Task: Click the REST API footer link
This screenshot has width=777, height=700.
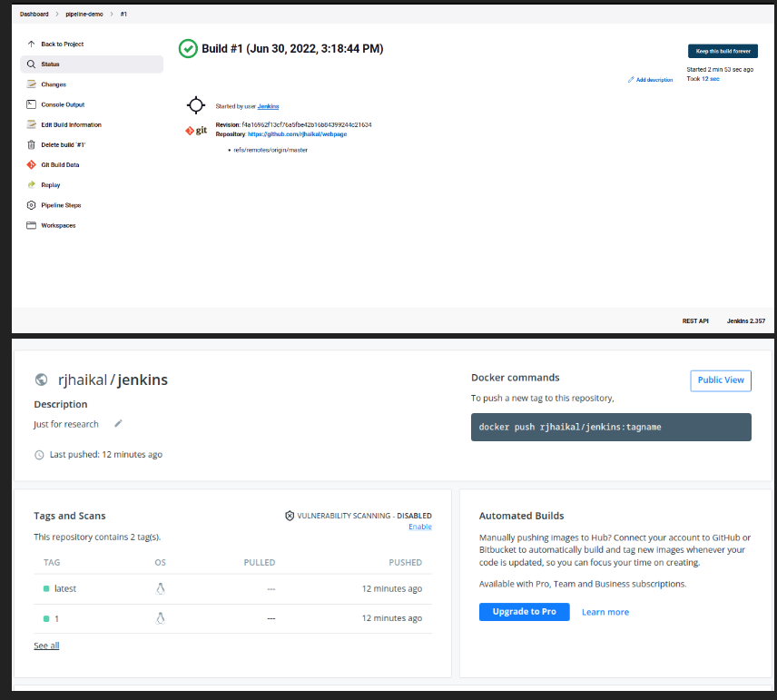Action: click(695, 321)
